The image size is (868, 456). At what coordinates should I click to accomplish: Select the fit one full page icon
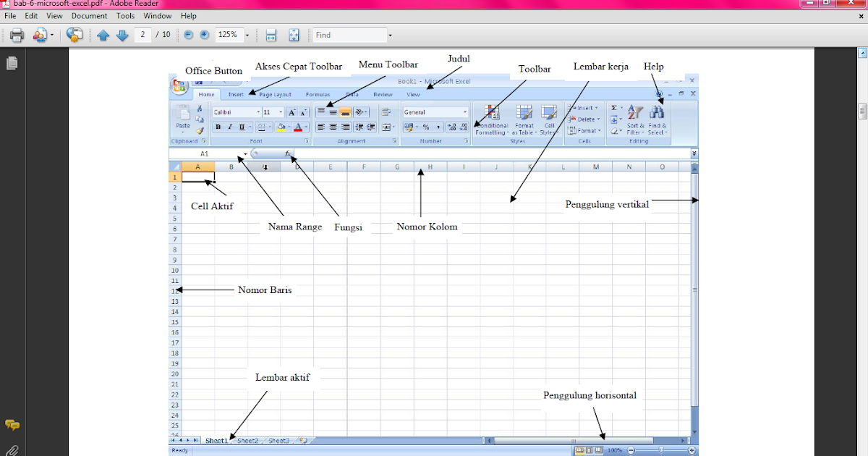[294, 35]
